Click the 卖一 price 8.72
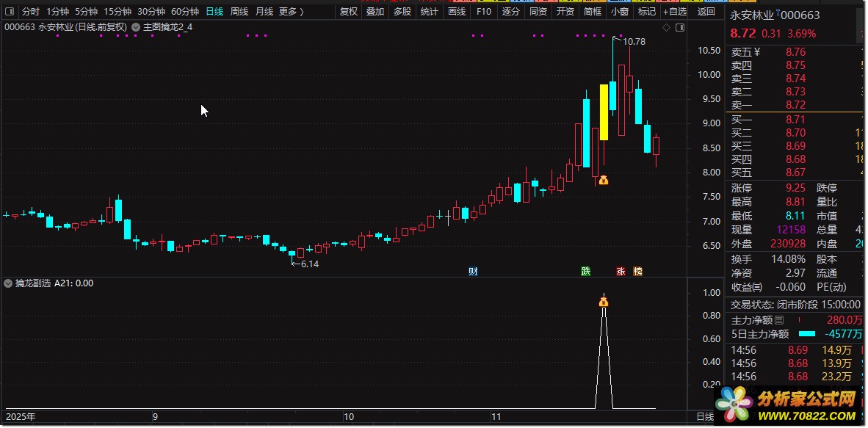 [x=795, y=105]
